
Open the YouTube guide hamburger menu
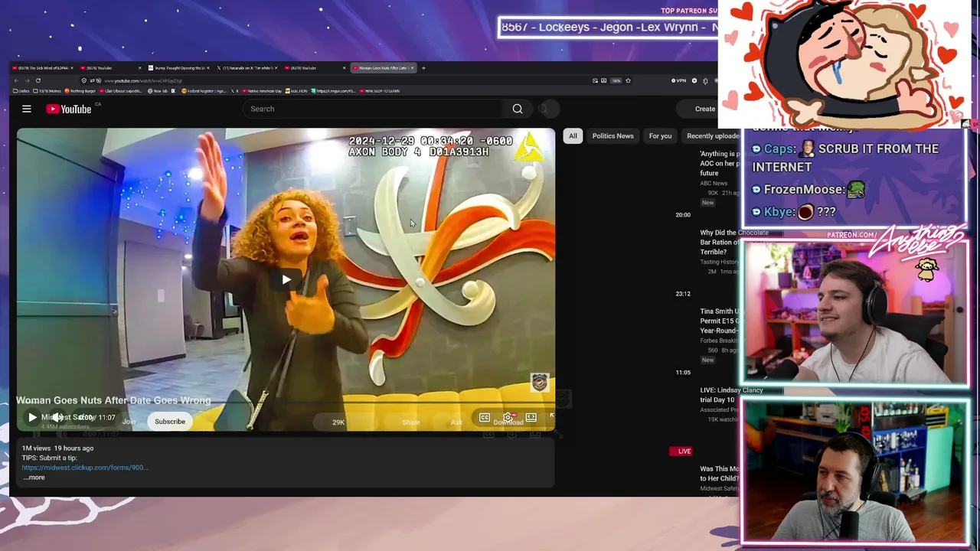27,109
